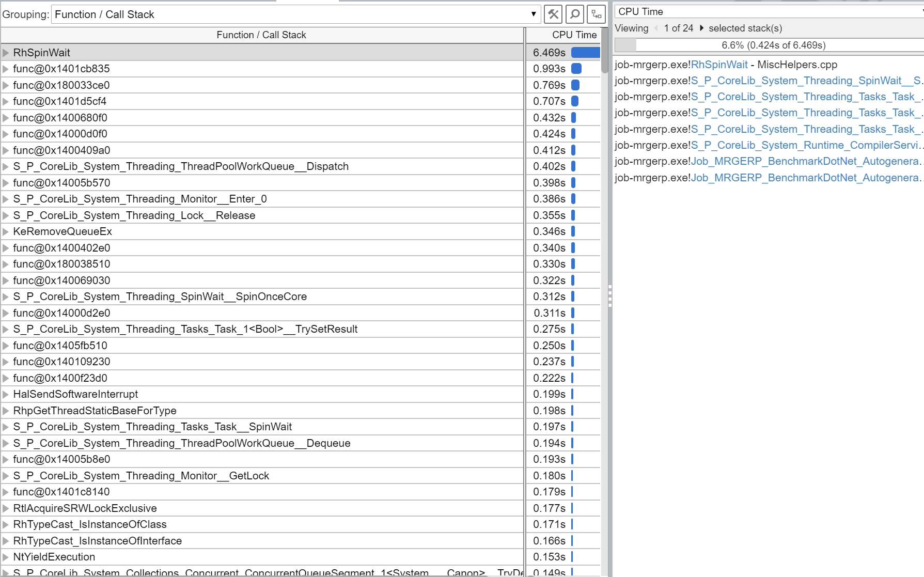Open the Grouping combo box dropdown
Screen dimensions: 924x577
click(534, 14)
